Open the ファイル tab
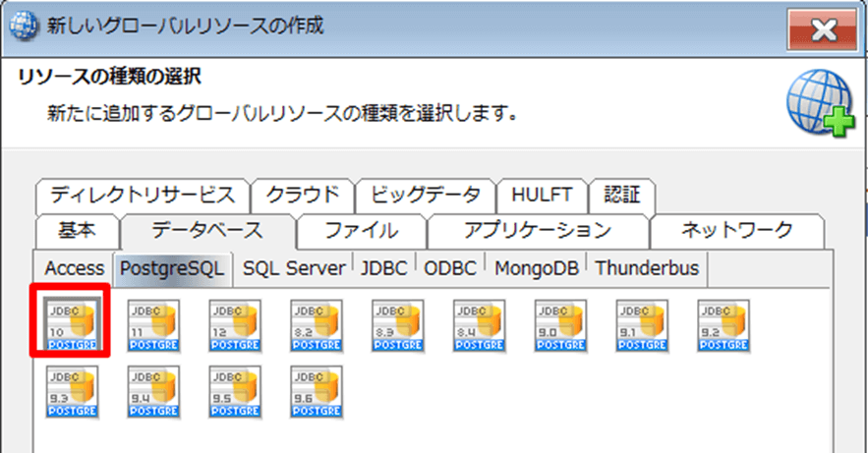The height and width of the screenshot is (453, 868). [x=362, y=231]
